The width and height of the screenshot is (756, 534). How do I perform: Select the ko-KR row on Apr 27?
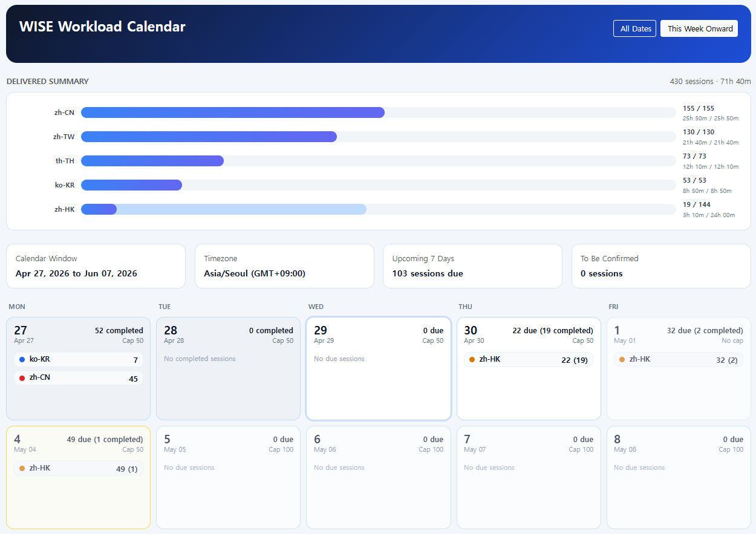(79, 360)
